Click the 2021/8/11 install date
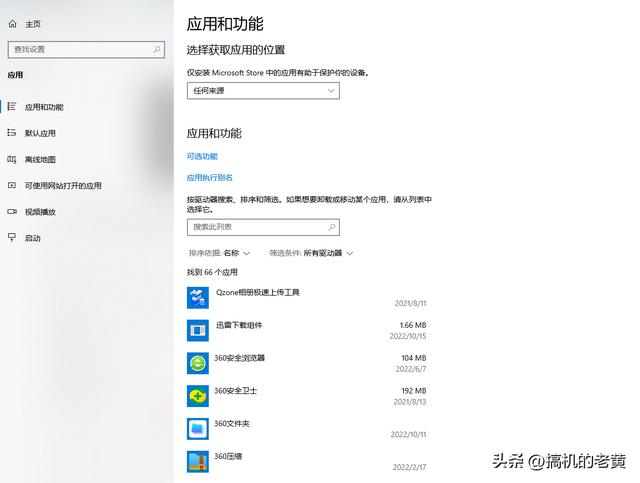The height and width of the screenshot is (483, 640). pos(410,303)
